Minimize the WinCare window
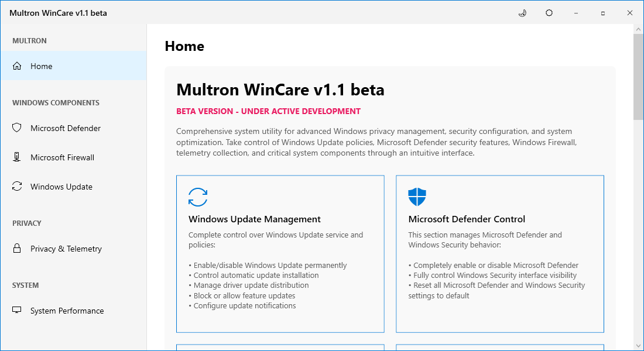The height and width of the screenshot is (351, 644). coord(576,13)
